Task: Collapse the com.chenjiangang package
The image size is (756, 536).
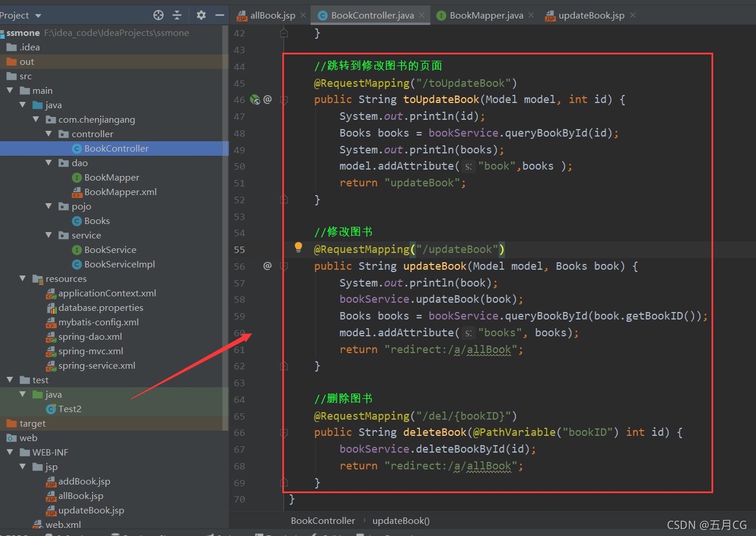Action: click(36, 119)
